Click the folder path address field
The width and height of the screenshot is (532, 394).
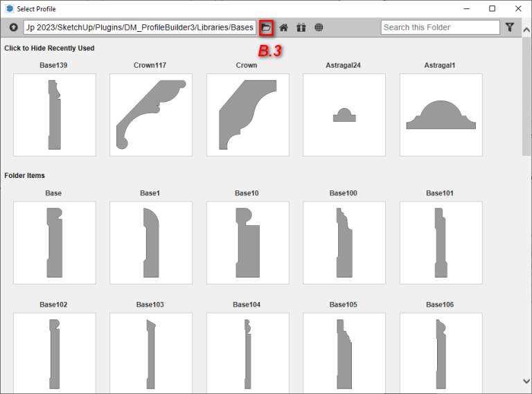pyautogui.click(x=140, y=28)
